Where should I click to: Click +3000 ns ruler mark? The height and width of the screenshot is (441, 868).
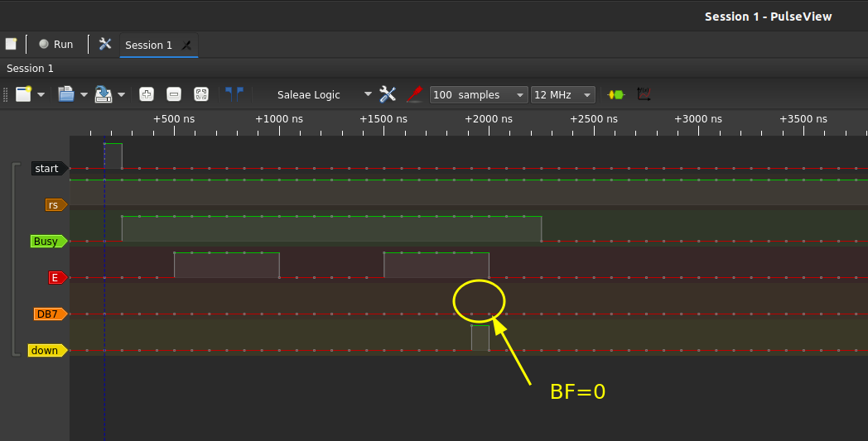[x=698, y=119]
